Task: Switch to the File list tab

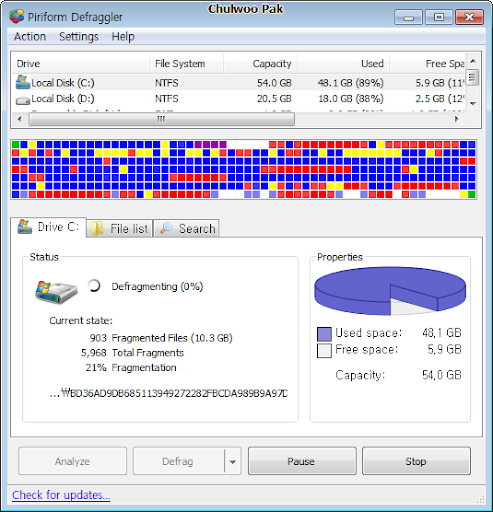Action: click(120, 229)
